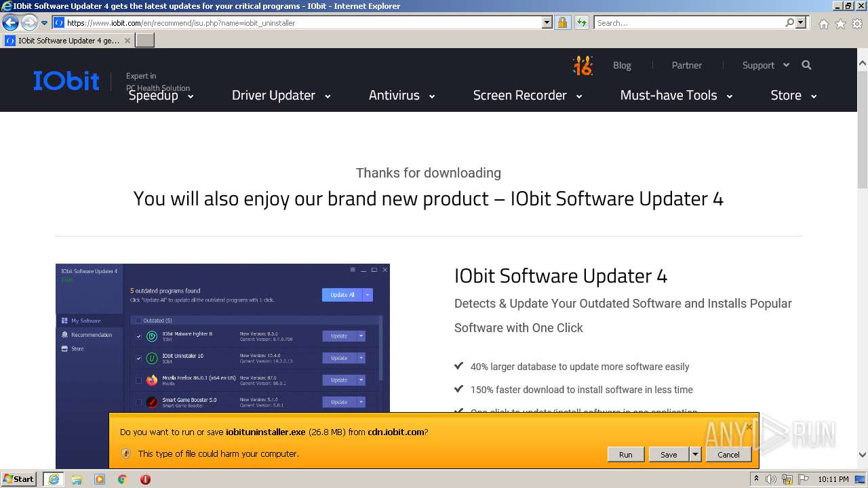Click the page scrollbar down arrow
The image size is (868, 488).
tap(863, 455)
